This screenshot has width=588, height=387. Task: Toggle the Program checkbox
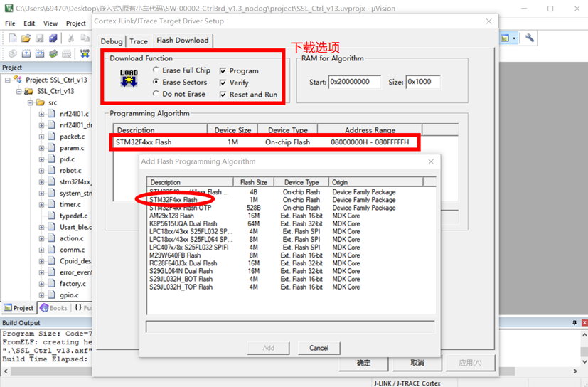pos(223,70)
